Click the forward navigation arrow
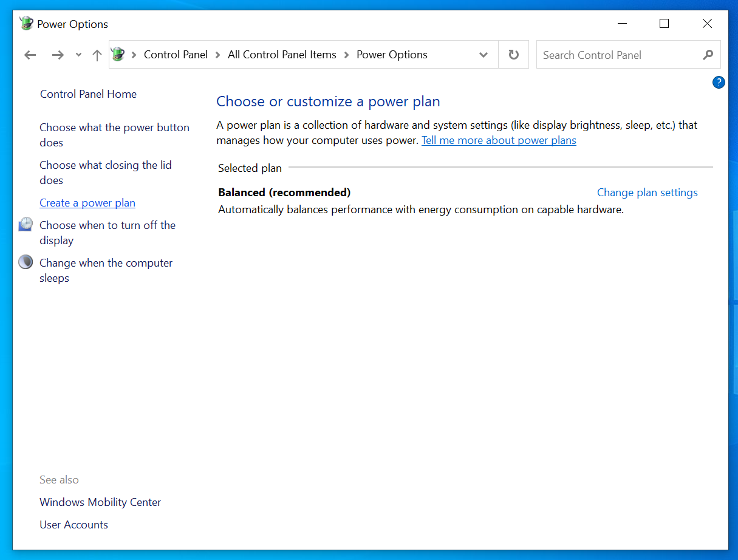This screenshot has height=560, width=738. pos(58,55)
